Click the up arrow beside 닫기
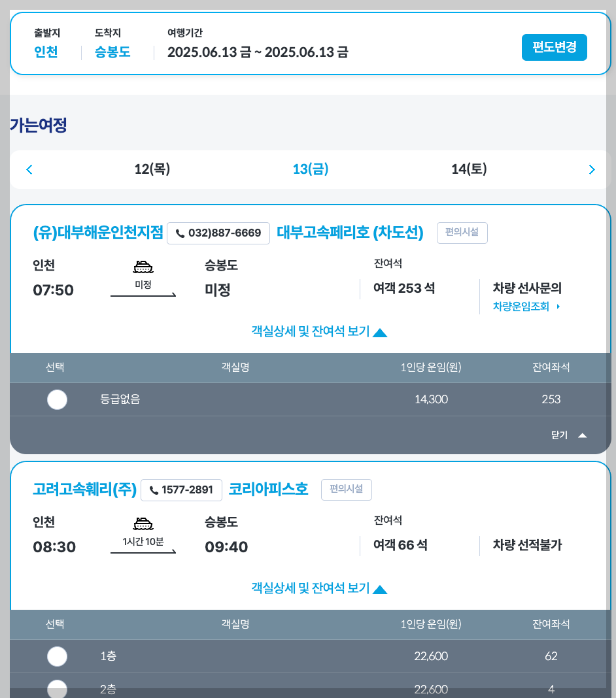 [x=582, y=435]
